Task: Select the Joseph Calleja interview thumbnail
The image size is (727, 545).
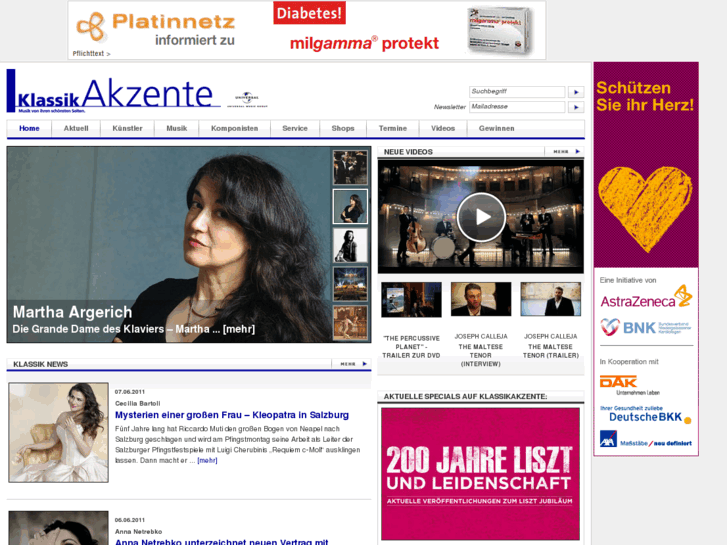Action: click(x=481, y=300)
